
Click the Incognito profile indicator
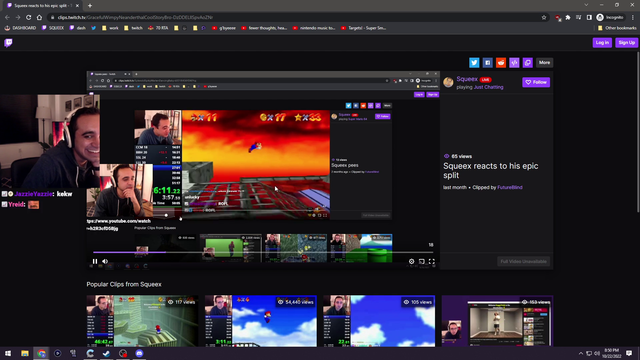pyautogui.click(x=610, y=17)
